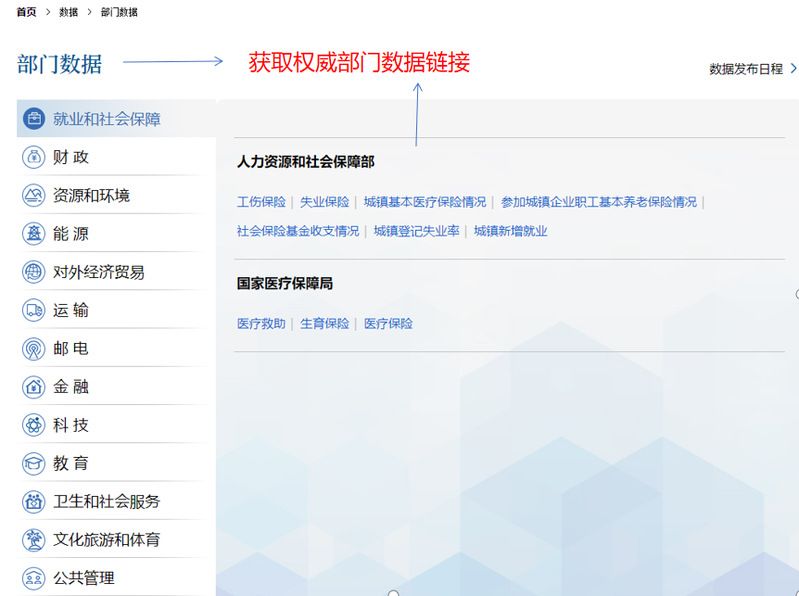Click the 对外经济贸易 globe icon

click(x=34, y=272)
